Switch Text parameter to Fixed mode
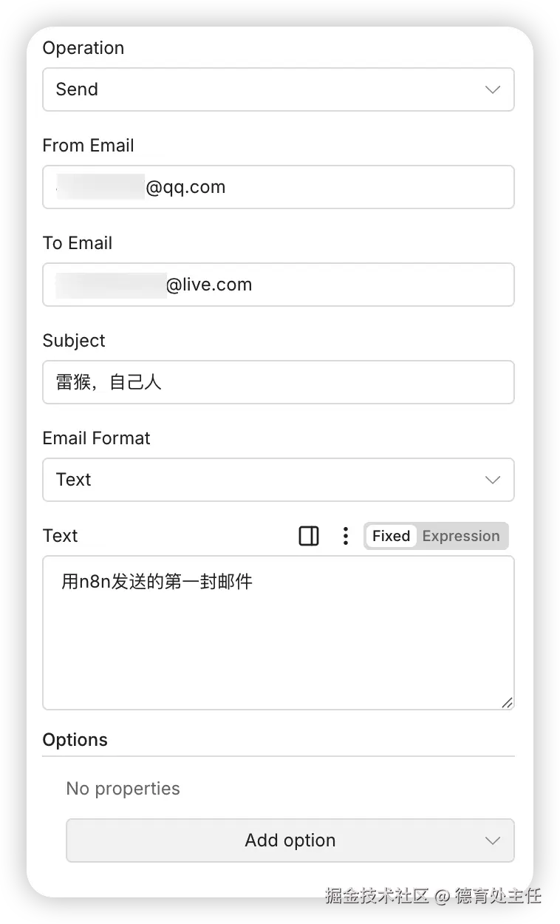Image resolution: width=560 pixels, height=924 pixels. [391, 536]
